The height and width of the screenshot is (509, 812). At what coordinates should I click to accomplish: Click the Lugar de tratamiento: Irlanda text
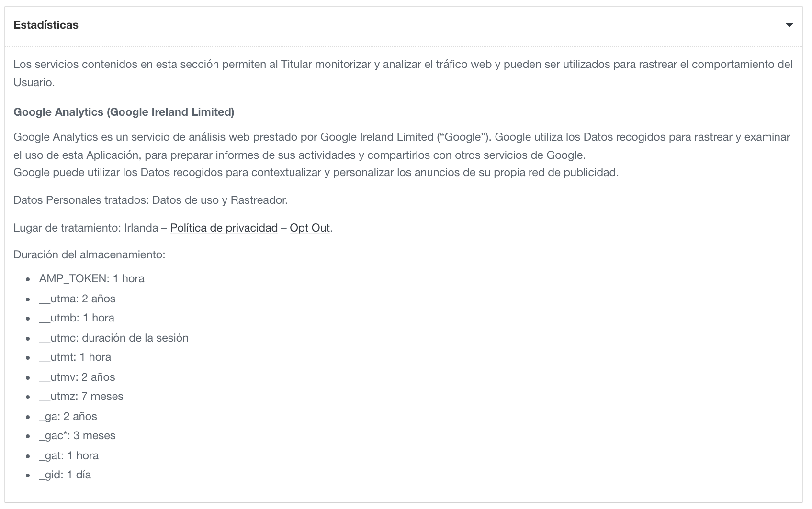coord(86,228)
